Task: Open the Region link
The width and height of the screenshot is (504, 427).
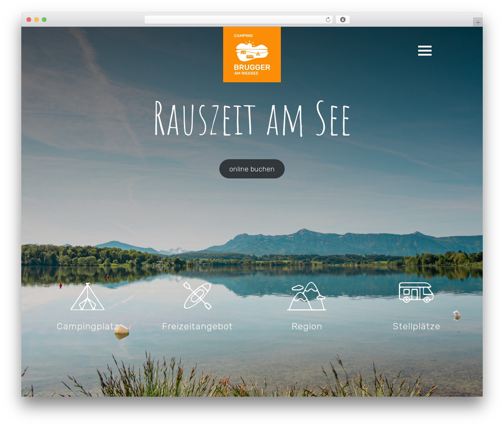Action: [307, 326]
